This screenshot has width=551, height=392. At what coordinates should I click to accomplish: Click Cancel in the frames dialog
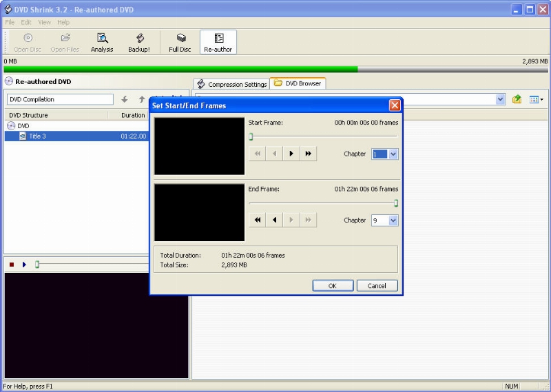pyautogui.click(x=377, y=285)
